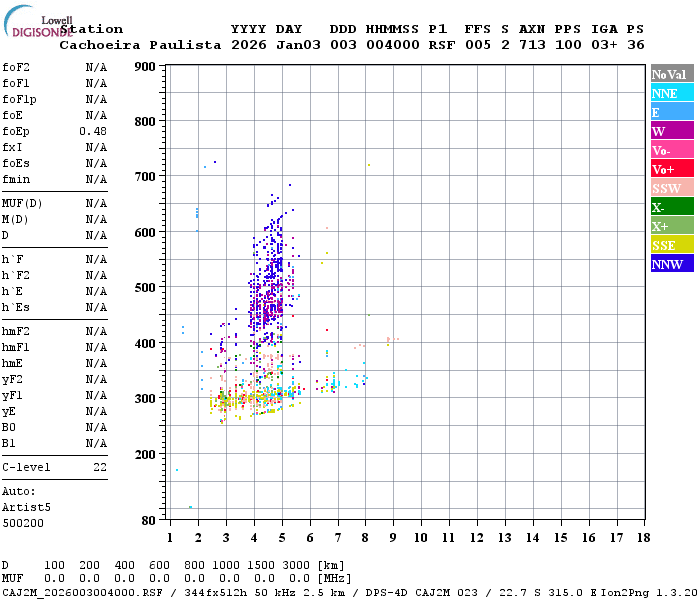The width and height of the screenshot is (700, 600).
Task: Click the SSW salmon legend swatch
Action: coord(672,188)
